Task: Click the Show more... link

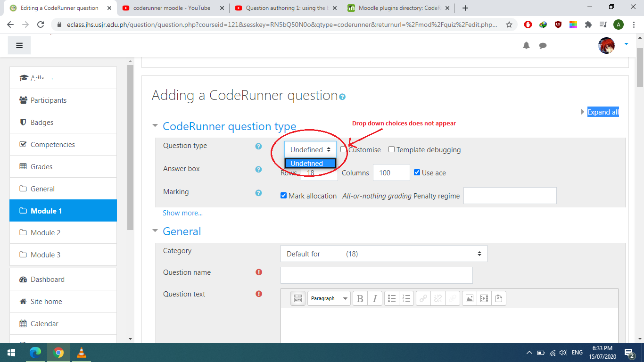Action: coord(182,213)
